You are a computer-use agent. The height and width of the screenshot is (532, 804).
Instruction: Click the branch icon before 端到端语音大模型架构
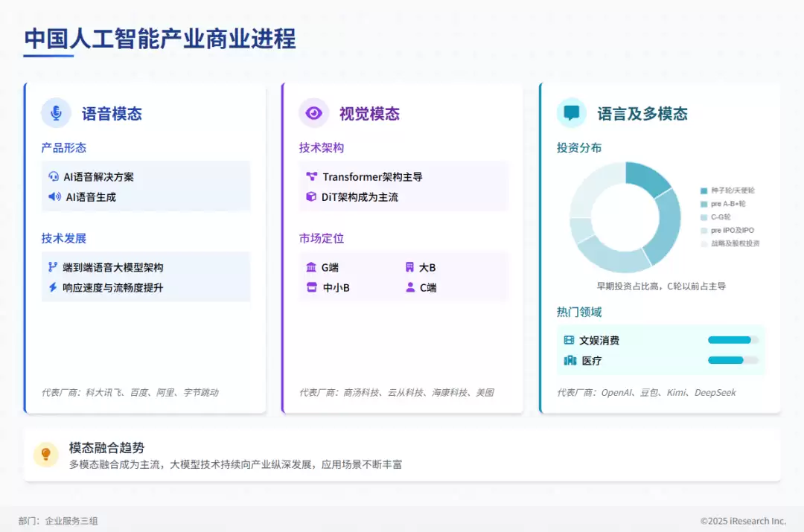click(52, 267)
